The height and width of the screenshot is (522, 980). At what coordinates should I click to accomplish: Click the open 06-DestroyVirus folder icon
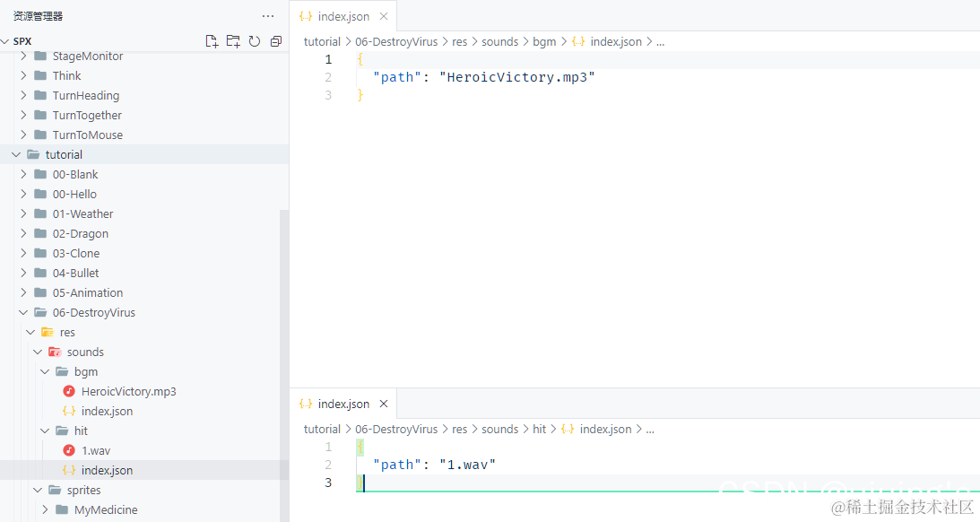pos(40,313)
